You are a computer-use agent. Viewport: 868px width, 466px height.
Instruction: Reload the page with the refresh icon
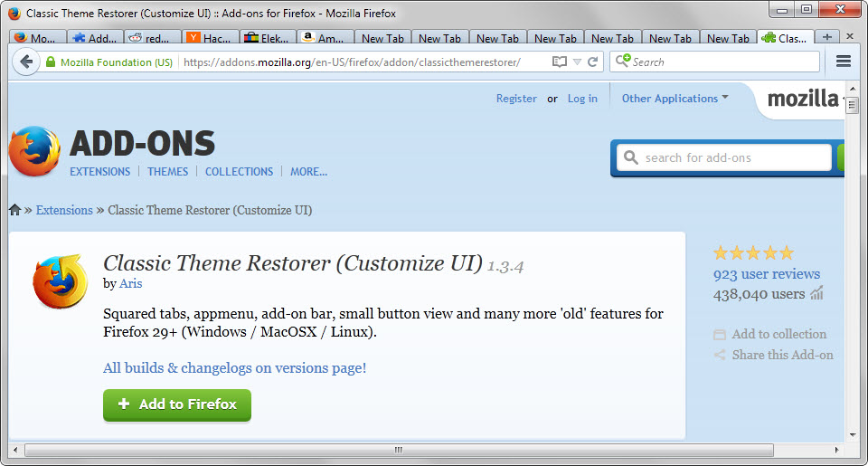(x=592, y=62)
